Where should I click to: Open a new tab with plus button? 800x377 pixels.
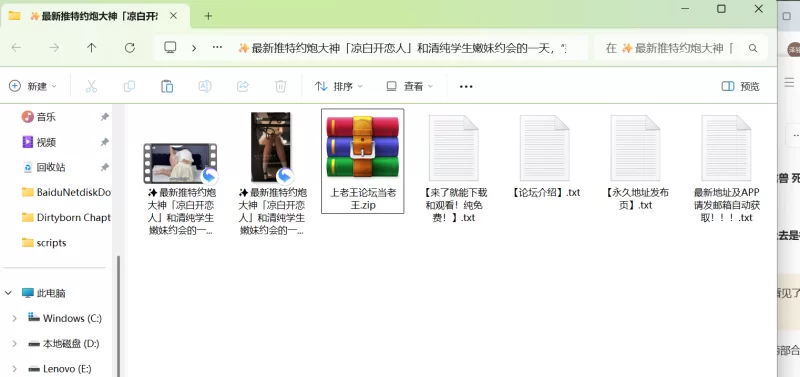(208, 16)
